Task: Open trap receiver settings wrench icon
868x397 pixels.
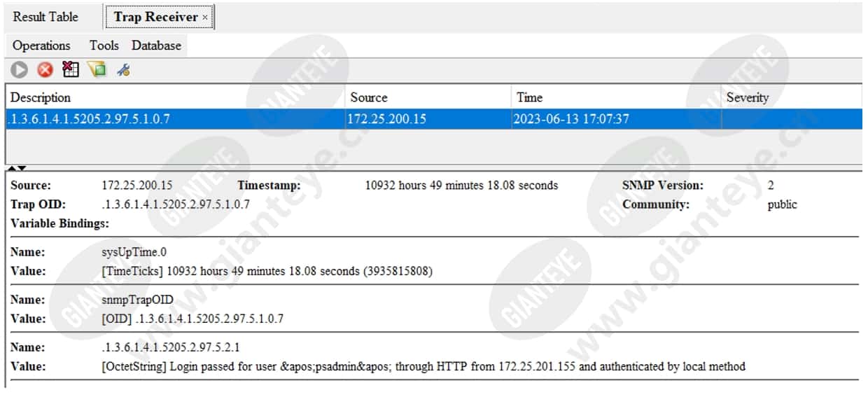Action: click(x=123, y=69)
